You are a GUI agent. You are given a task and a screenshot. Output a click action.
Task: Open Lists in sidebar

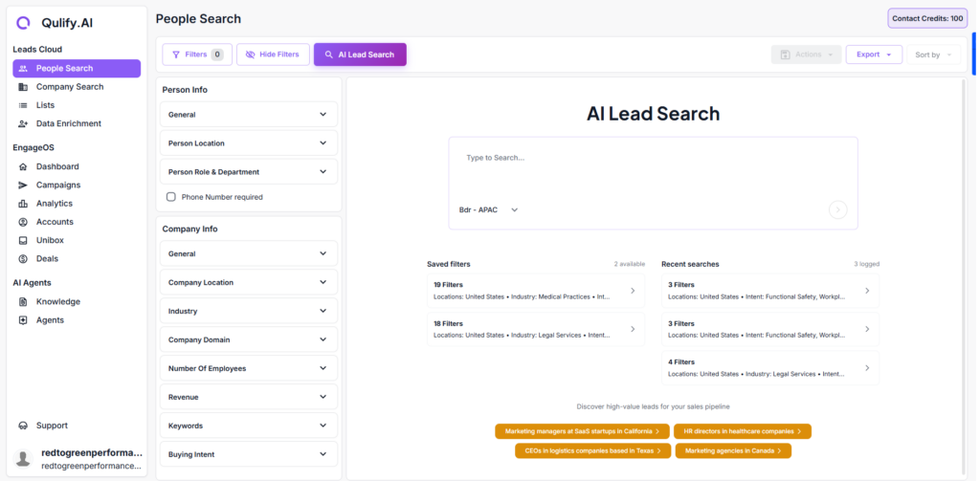[77, 105]
